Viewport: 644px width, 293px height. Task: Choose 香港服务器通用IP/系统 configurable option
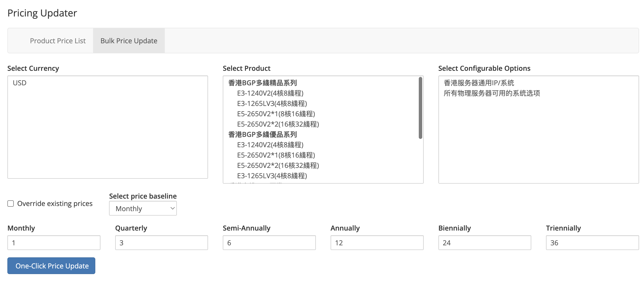pyautogui.click(x=478, y=83)
